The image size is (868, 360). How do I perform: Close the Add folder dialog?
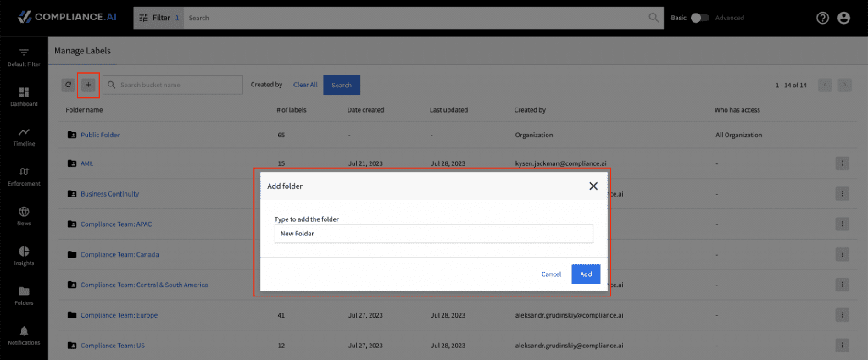coord(593,186)
